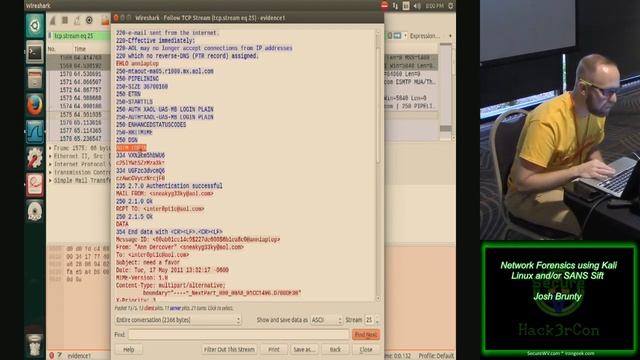
Task: Click the Back button
Action: (x=335, y=349)
